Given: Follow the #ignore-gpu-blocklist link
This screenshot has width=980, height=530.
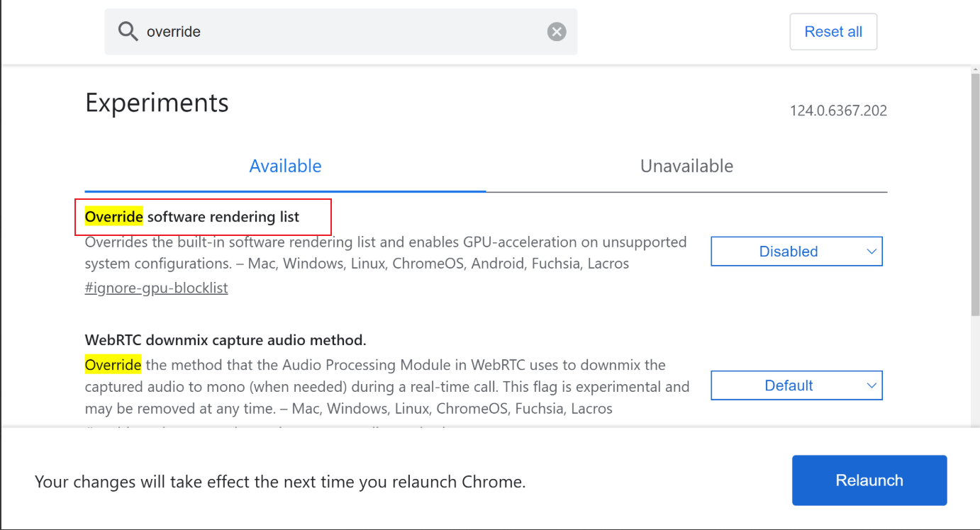Looking at the screenshot, I should 156,288.
